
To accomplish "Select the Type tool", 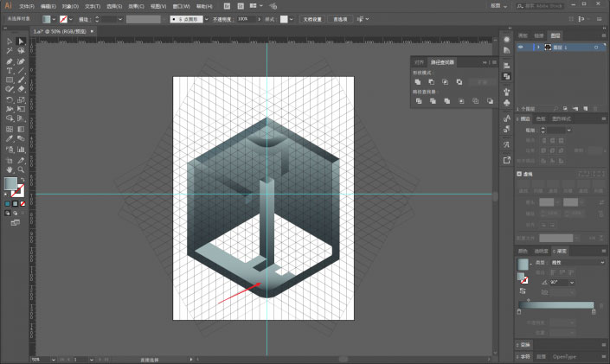I will click(x=10, y=71).
